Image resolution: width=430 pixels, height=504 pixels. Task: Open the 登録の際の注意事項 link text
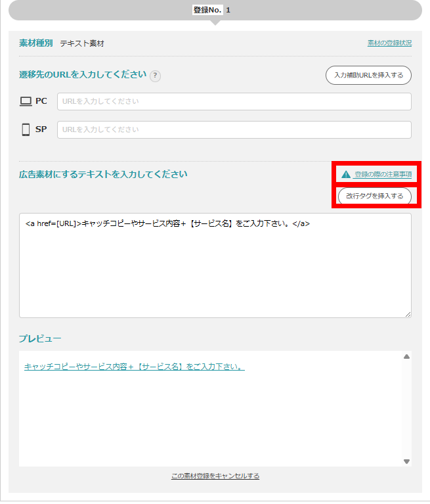383,175
